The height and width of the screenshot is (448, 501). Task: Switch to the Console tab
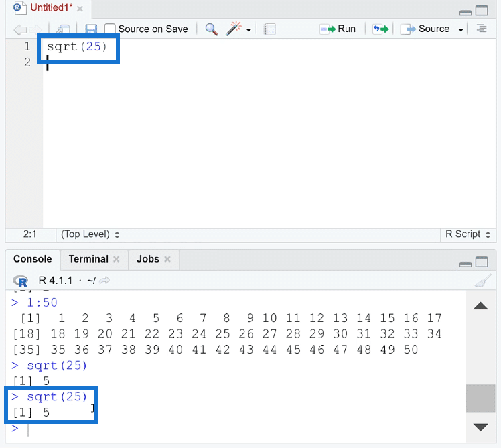32,259
